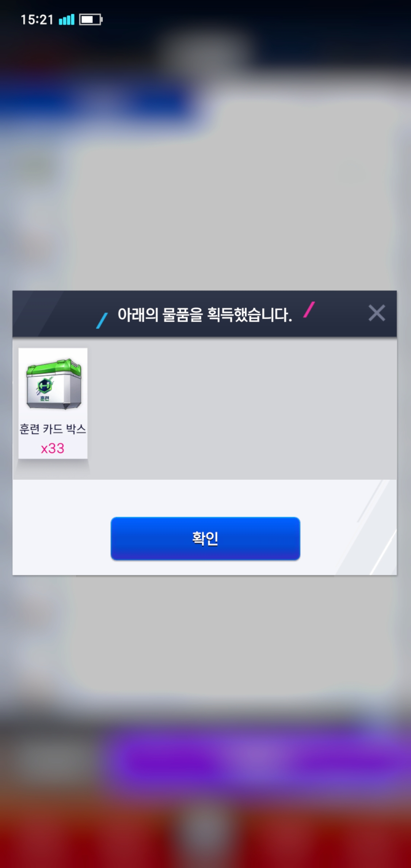411x868 pixels.
Task: Tap the dark dialog header bar
Action: 205,314
